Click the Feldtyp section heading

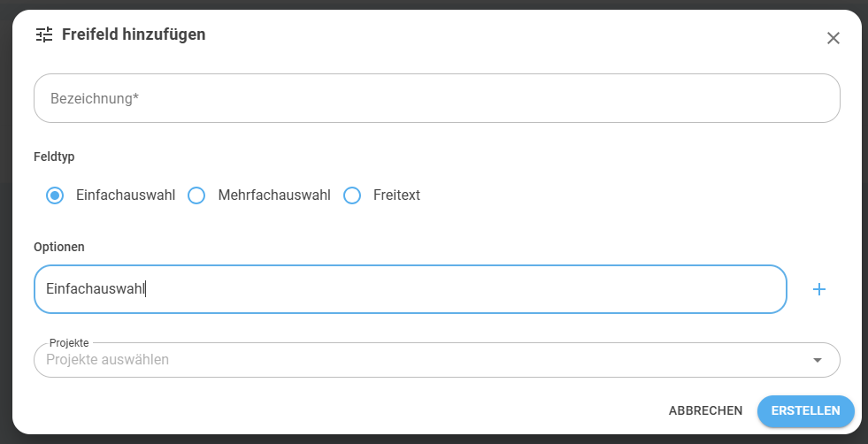point(54,157)
